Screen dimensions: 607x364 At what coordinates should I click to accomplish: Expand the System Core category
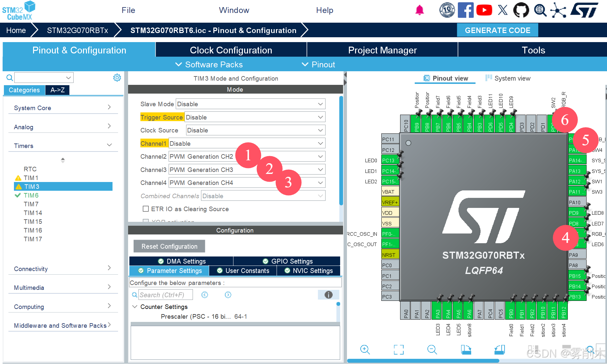click(63, 108)
